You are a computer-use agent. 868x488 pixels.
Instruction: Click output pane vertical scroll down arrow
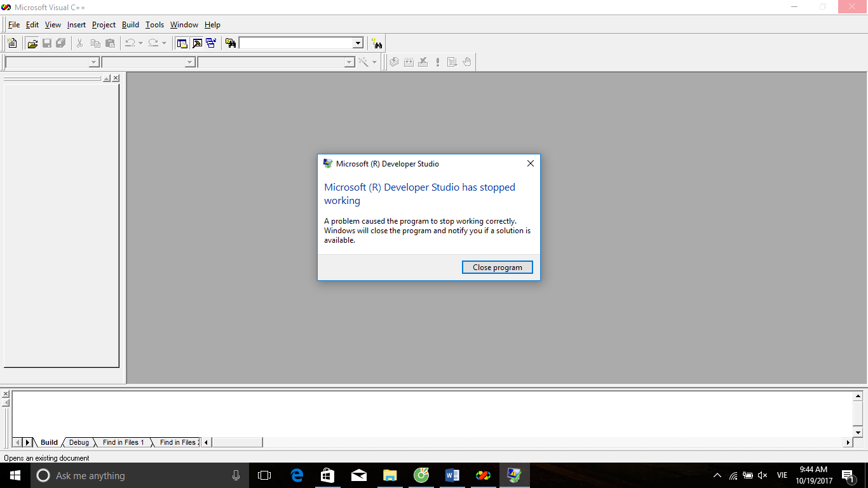point(857,433)
